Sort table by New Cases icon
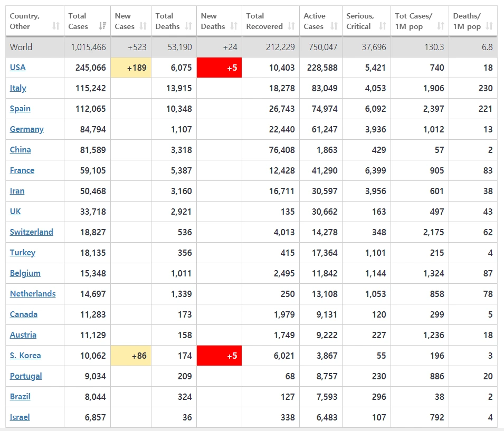 [144, 26]
